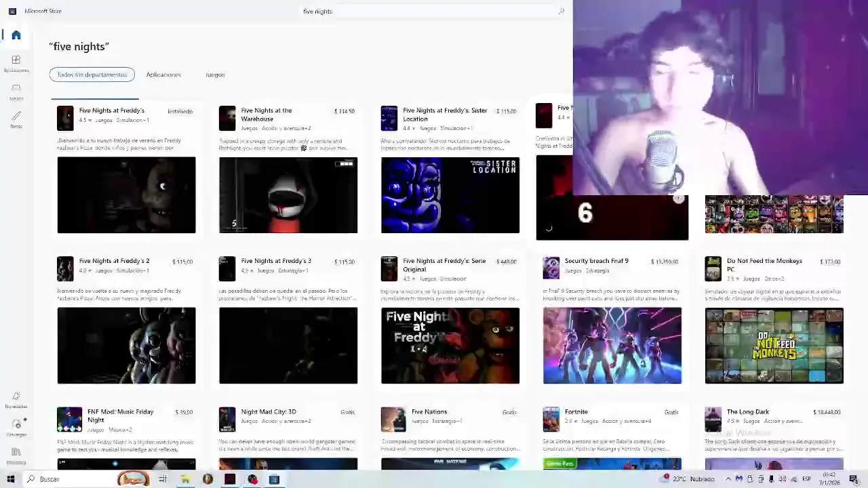Open Biblioteca in the sidebar
868x488 pixels.
coord(16,455)
